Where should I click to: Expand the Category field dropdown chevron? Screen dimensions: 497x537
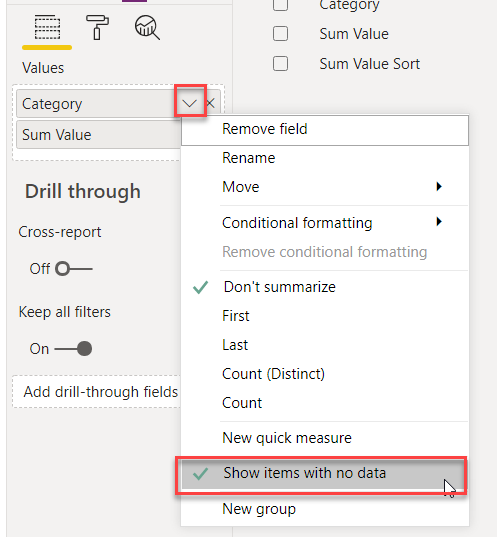pos(189,103)
